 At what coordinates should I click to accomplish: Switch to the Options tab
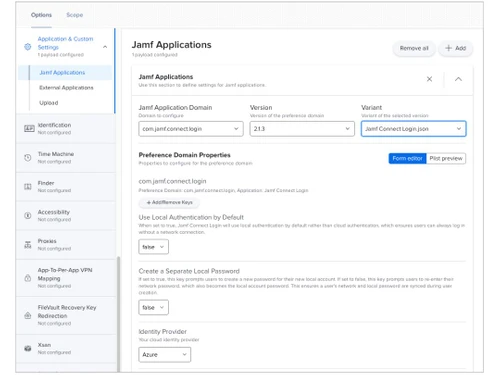(41, 15)
